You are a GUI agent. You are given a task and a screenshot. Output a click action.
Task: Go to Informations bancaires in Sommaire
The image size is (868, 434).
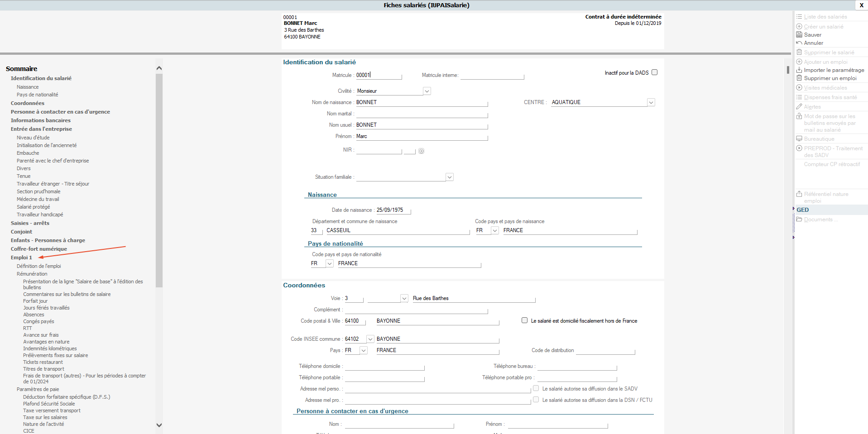click(x=41, y=120)
